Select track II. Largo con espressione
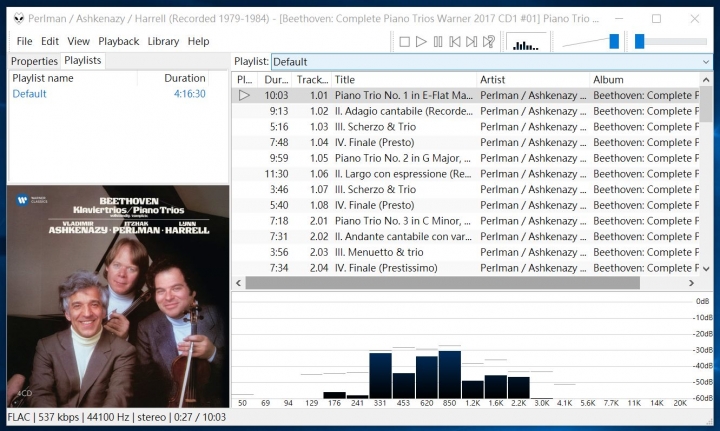Viewport: 720px width, 431px height. coord(466,174)
